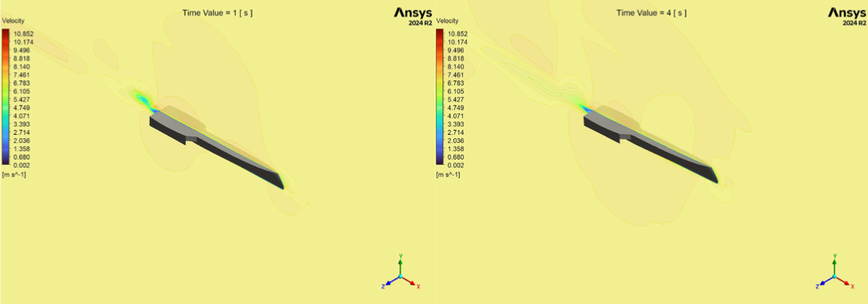Click legend value 1.358 in the 4 s view
Screen dimensions: 868x304
(456, 148)
